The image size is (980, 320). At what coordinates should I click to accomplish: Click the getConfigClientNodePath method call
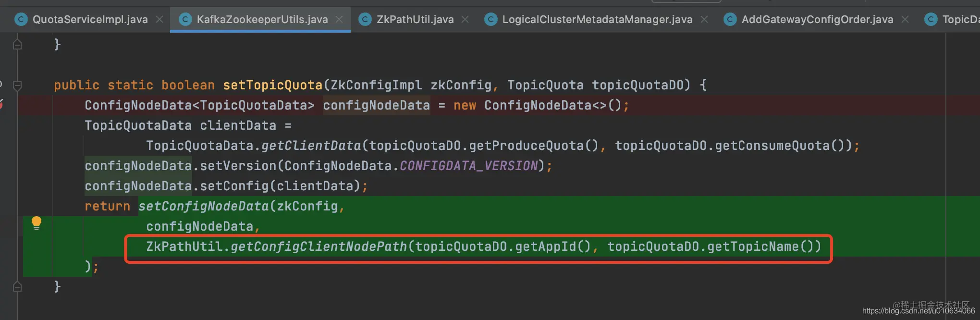[x=319, y=246]
